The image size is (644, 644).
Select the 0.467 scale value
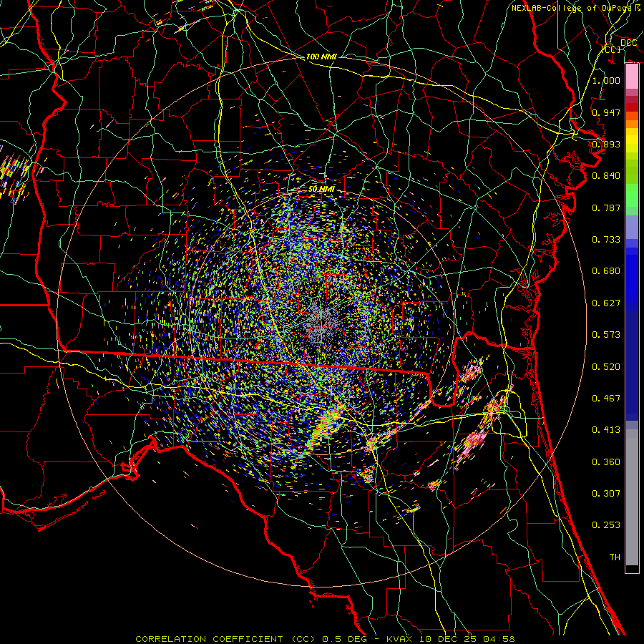(606, 399)
